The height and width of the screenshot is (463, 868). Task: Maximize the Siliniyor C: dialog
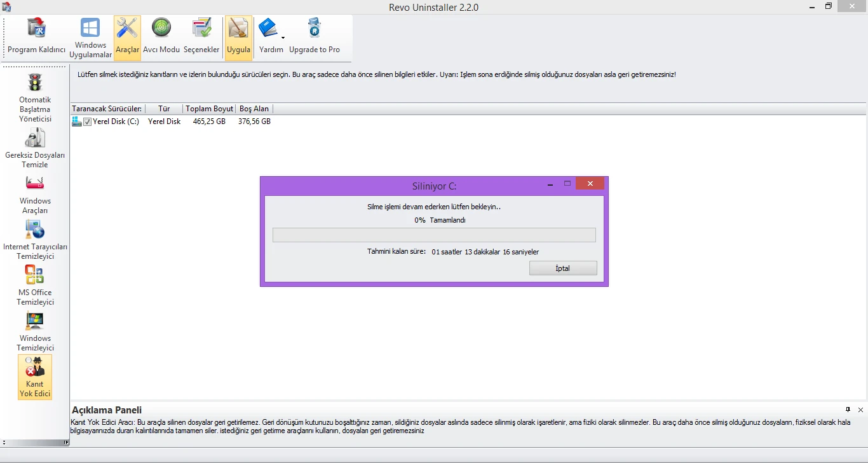[567, 184]
